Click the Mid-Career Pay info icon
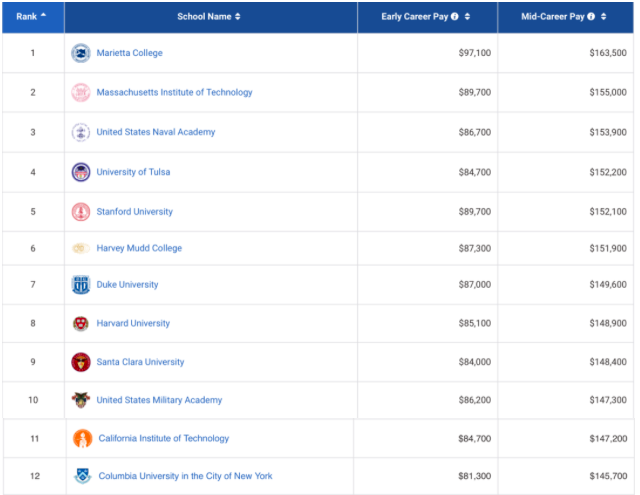The image size is (640, 495). click(x=591, y=16)
